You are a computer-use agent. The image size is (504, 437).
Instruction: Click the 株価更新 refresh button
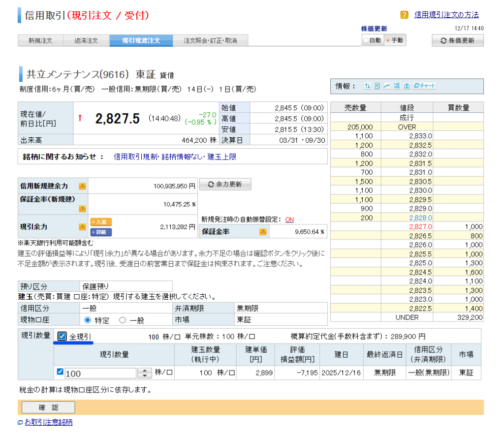[457, 40]
